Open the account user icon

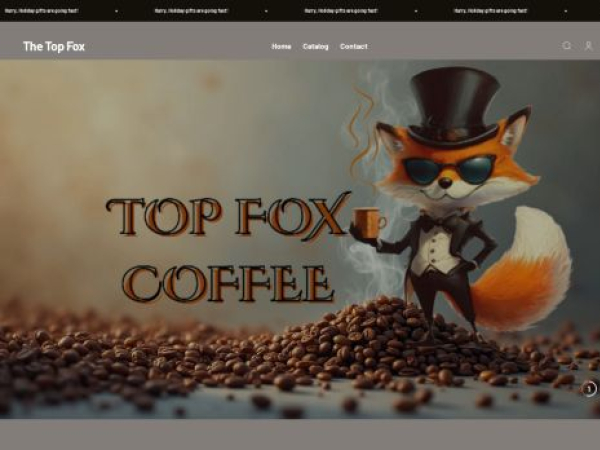589,46
